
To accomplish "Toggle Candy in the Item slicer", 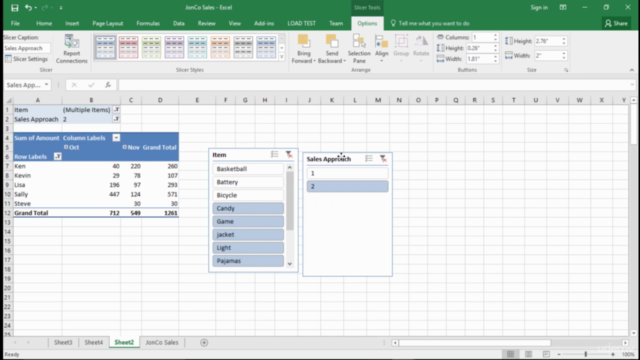I will pyautogui.click(x=248, y=208).
